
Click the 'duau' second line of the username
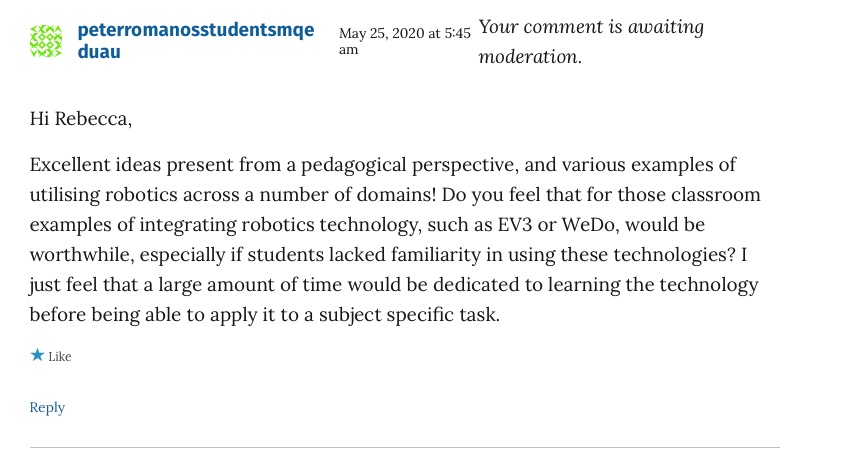[x=99, y=51]
